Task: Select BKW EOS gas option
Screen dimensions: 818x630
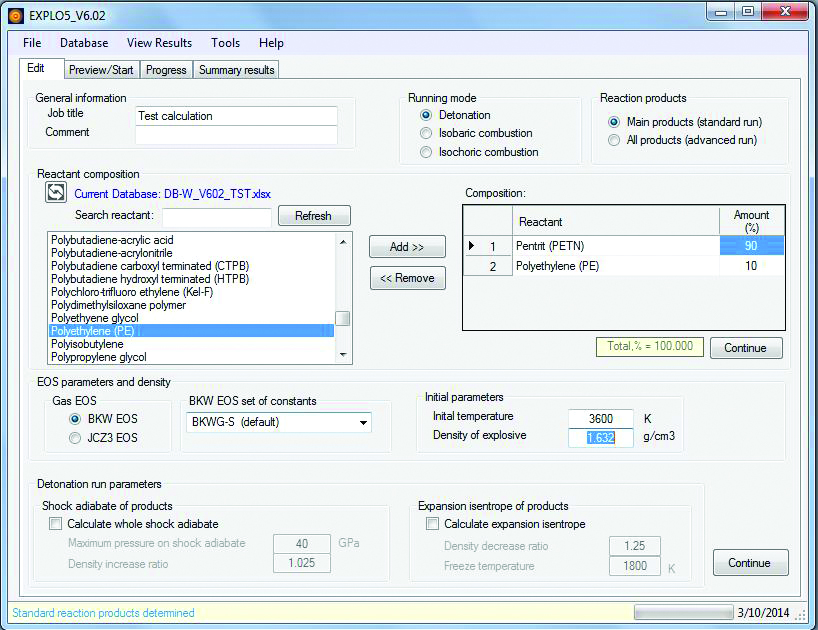Action: tap(75, 419)
